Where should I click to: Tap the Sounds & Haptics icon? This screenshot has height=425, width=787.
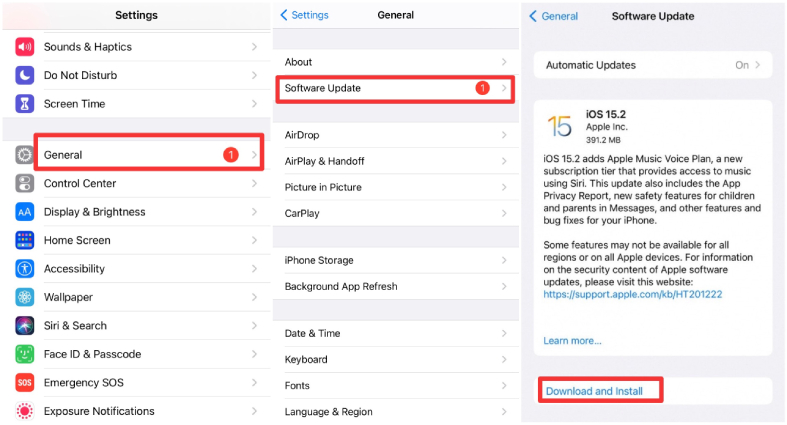coord(25,47)
